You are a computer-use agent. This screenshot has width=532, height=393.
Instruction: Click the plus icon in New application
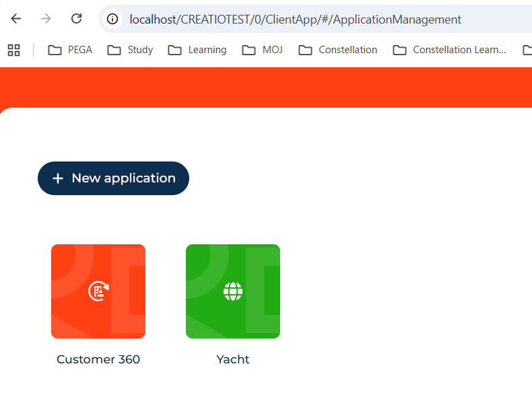pos(58,178)
